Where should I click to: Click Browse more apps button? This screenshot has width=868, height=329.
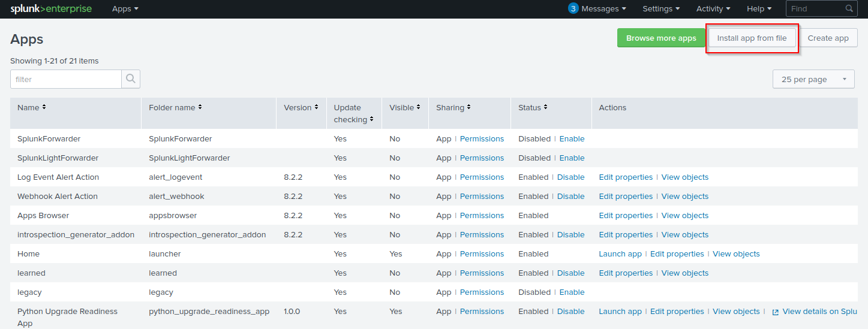click(661, 38)
